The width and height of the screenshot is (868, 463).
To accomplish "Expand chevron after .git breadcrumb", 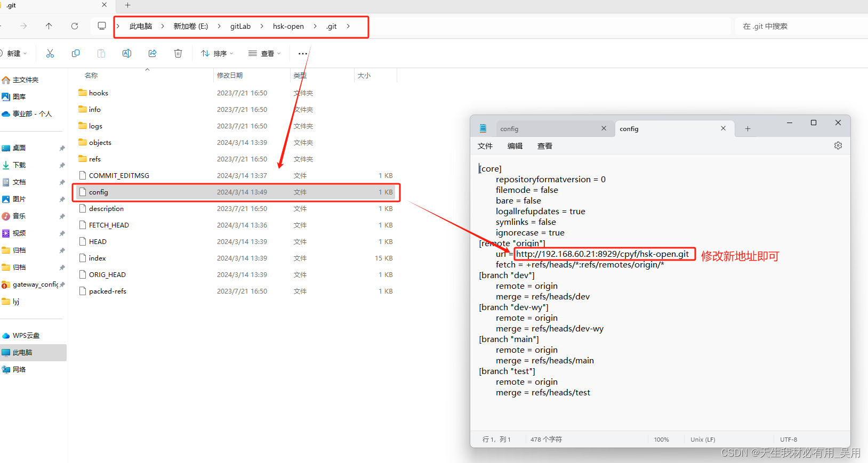I will [348, 26].
